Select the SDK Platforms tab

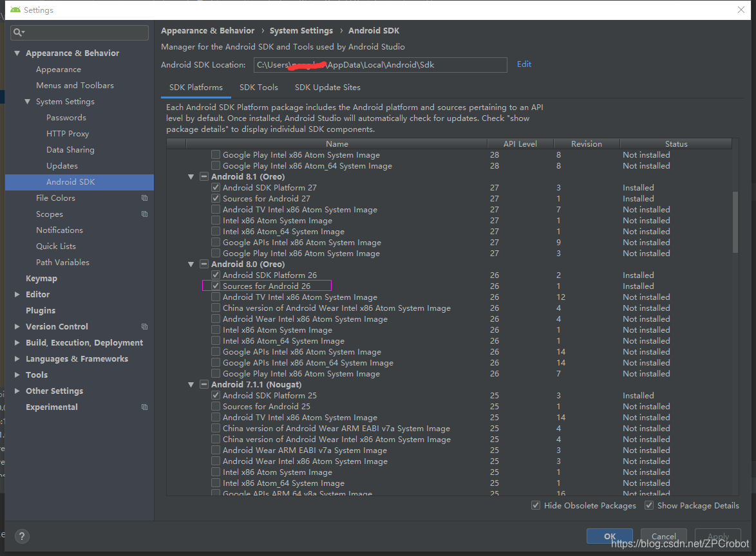tap(196, 88)
